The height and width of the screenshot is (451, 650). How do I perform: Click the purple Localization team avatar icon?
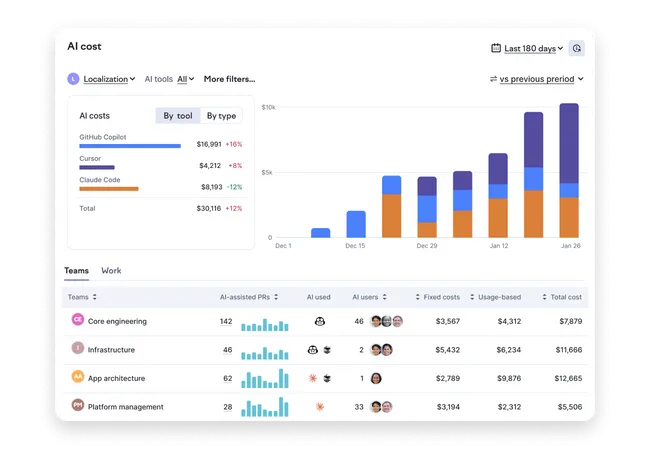coord(73,79)
